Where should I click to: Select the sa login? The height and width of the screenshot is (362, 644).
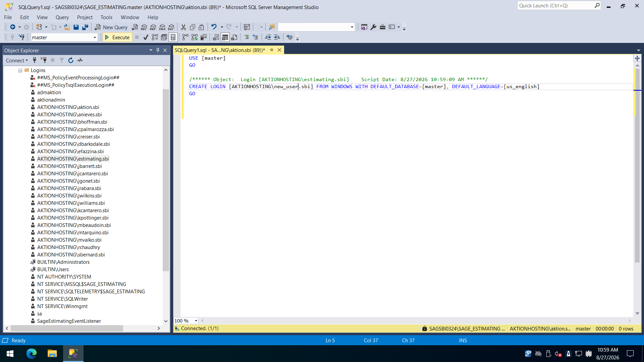(x=40, y=314)
